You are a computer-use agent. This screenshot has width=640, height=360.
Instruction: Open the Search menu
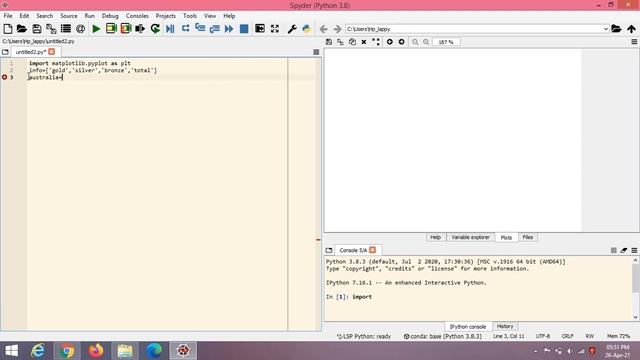[x=44, y=16]
